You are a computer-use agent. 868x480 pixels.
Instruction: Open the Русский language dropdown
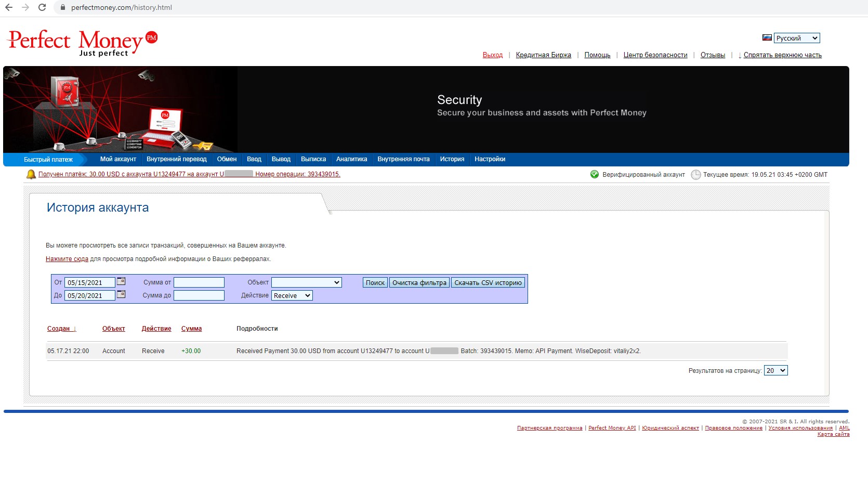(797, 38)
